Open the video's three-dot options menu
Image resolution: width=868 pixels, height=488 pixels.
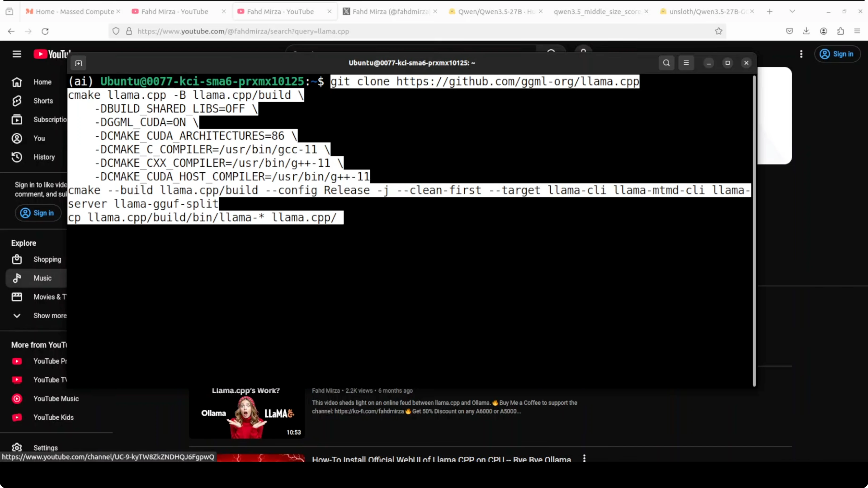[584, 458]
